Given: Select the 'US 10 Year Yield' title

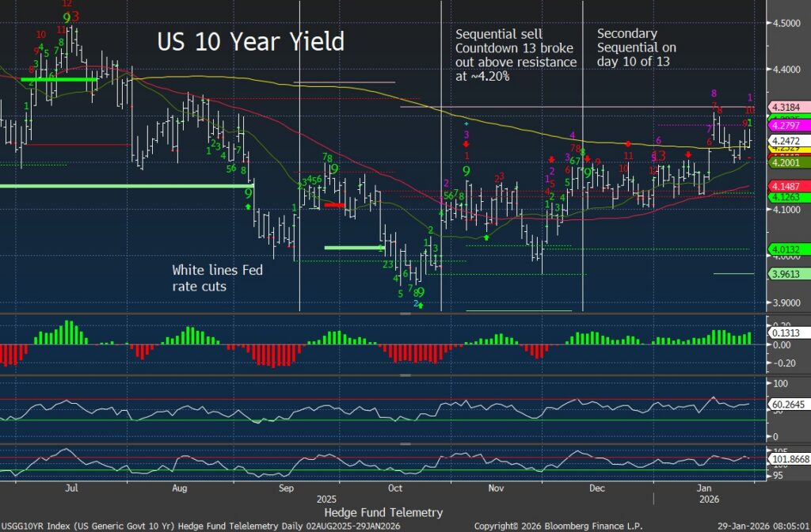Looking at the screenshot, I should pos(250,42).
